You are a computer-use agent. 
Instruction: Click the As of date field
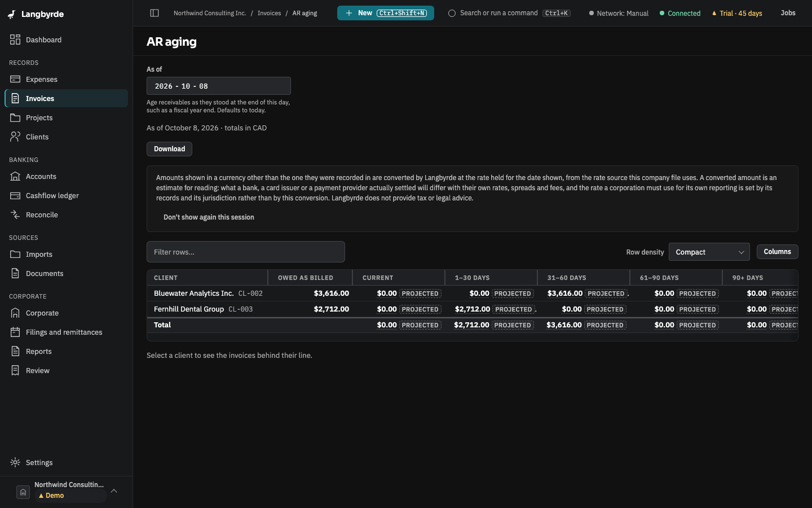[x=219, y=86]
